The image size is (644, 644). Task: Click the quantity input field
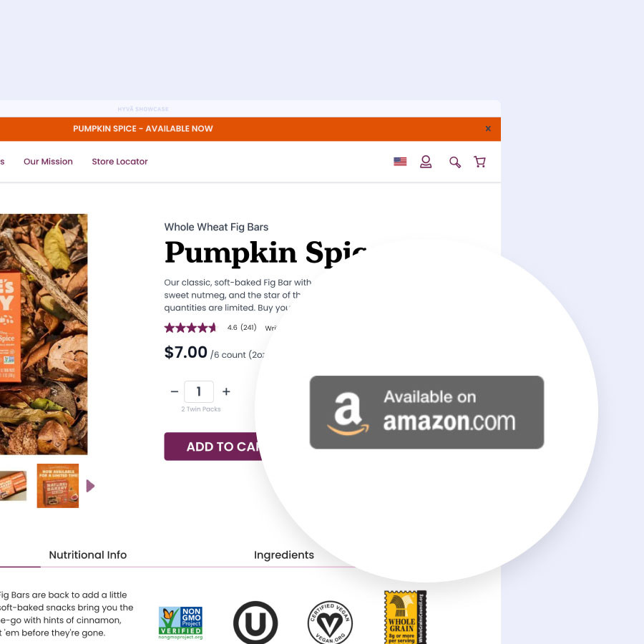coord(199,391)
